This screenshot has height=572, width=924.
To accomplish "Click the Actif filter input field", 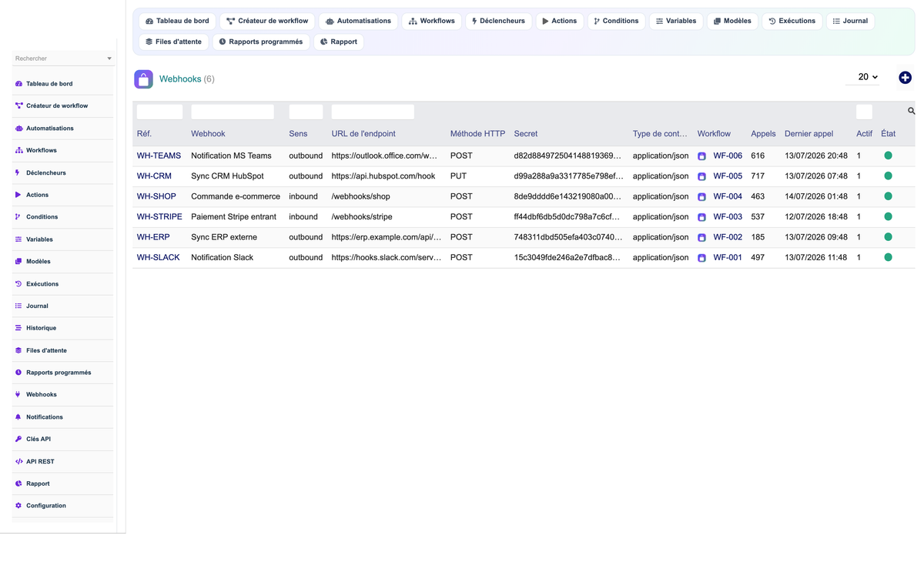I will [x=864, y=112].
